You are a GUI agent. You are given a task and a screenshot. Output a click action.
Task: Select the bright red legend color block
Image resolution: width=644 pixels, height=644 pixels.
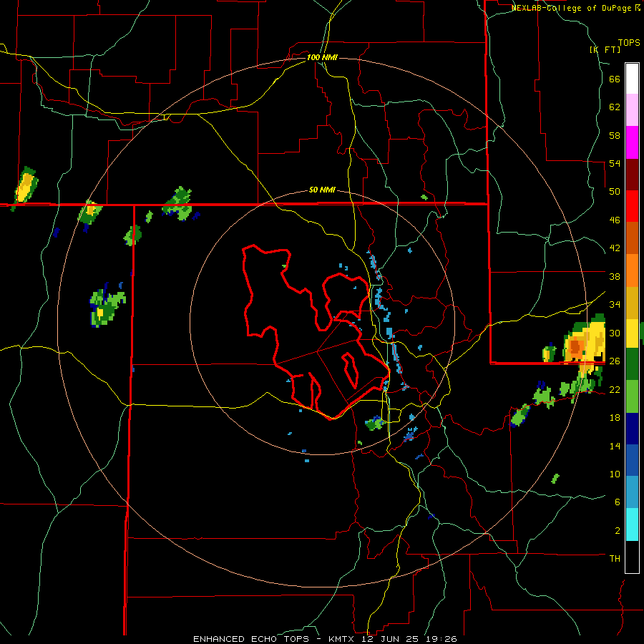coord(632,206)
